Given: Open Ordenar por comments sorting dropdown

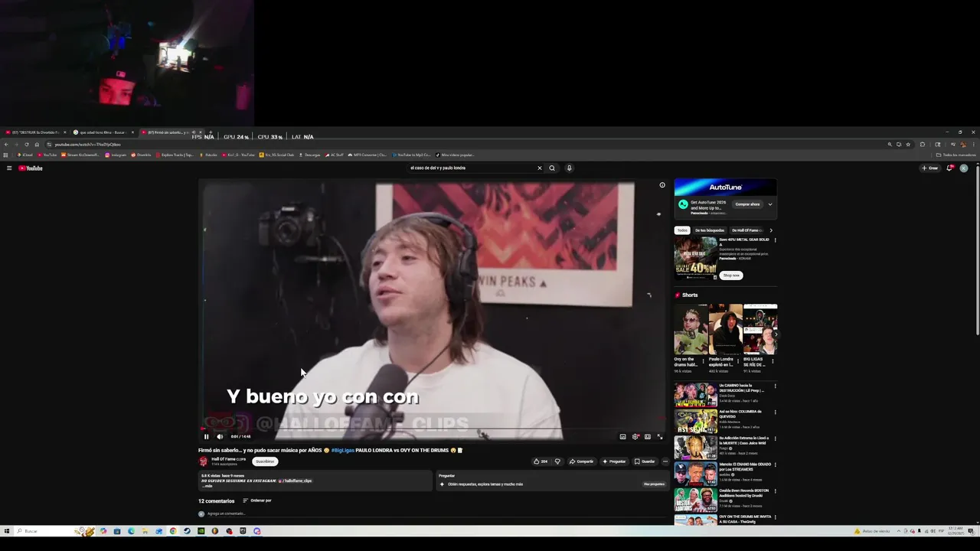Looking at the screenshot, I should pyautogui.click(x=257, y=500).
